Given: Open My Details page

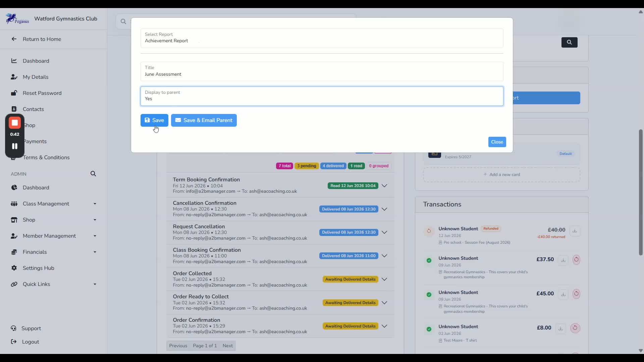Looking at the screenshot, I should click(36, 77).
